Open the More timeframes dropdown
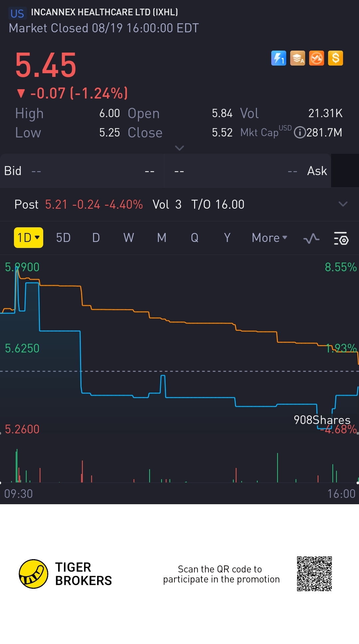This screenshot has width=359, height=644. tap(269, 238)
